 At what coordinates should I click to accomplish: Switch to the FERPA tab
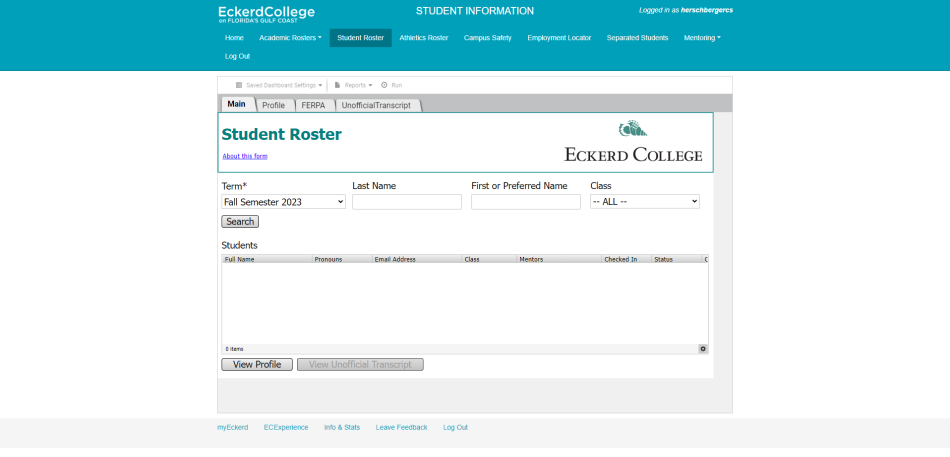click(x=313, y=105)
